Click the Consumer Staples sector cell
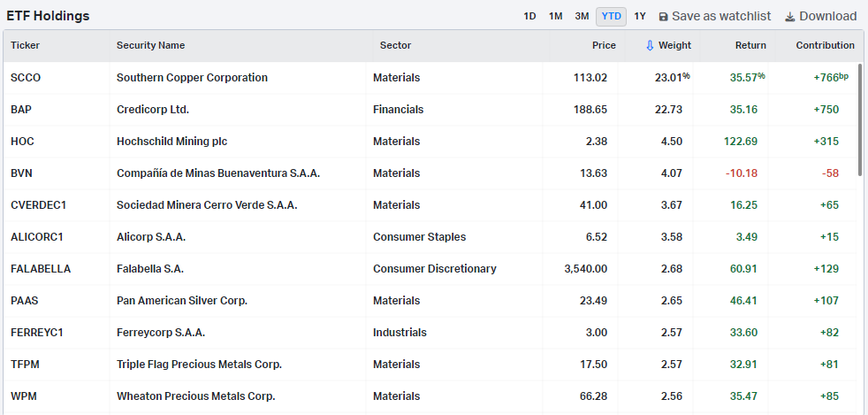This screenshot has width=868, height=415. 420,237
